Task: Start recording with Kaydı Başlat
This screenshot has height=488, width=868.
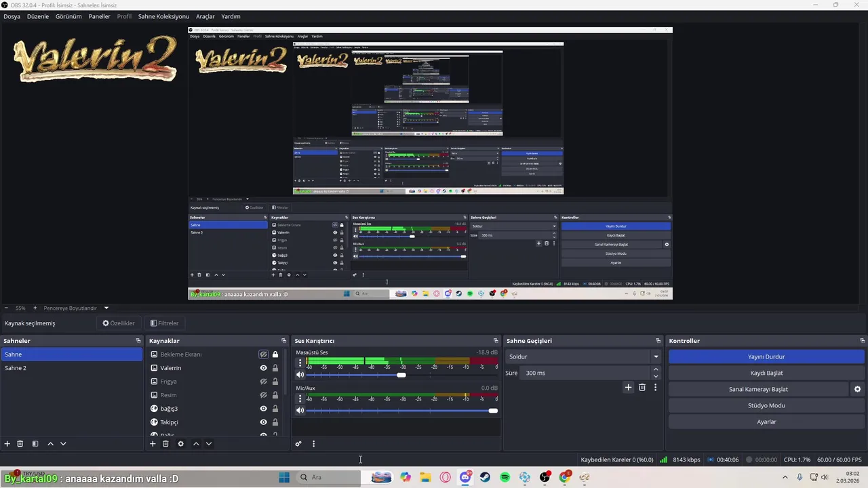Action: [x=766, y=373]
